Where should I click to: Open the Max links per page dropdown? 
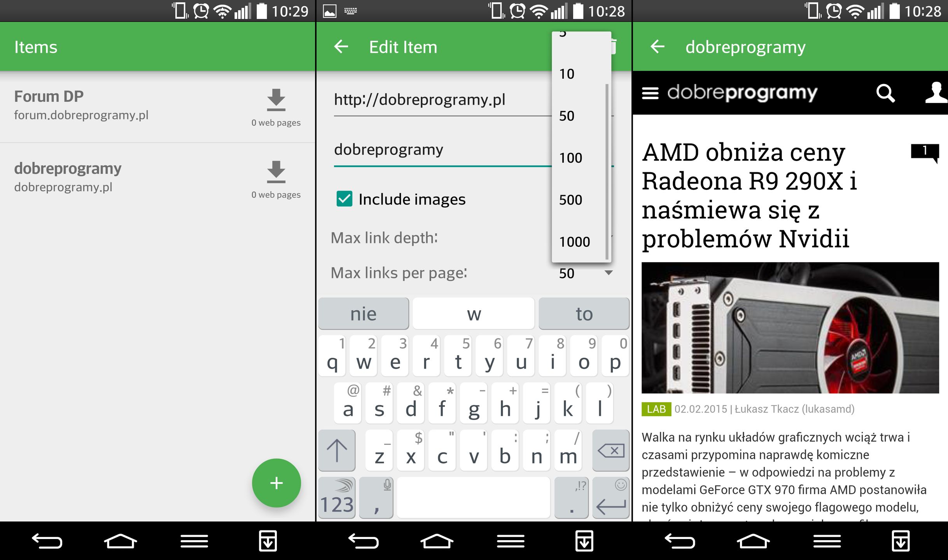tap(586, 273)
